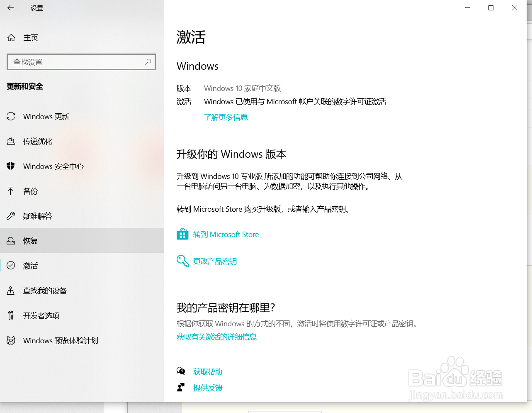Click the 提供反馈 link
This screenshot has height=413, width=532.
coord(208,388)
